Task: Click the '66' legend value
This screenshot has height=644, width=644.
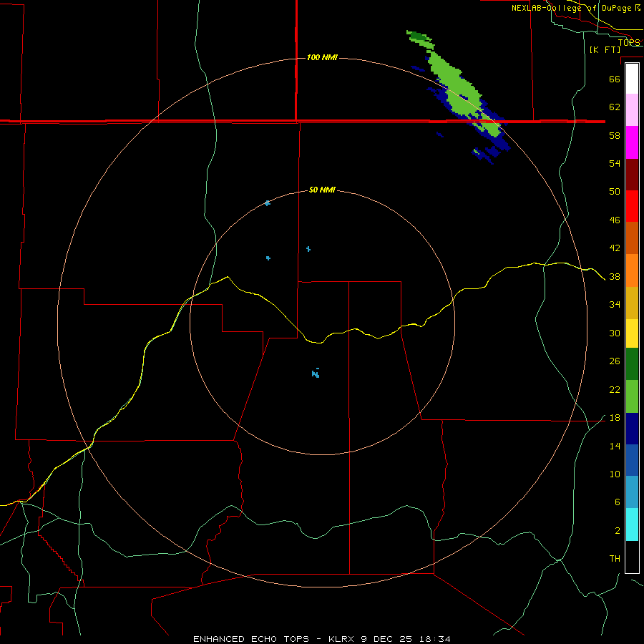Action: 615,79
